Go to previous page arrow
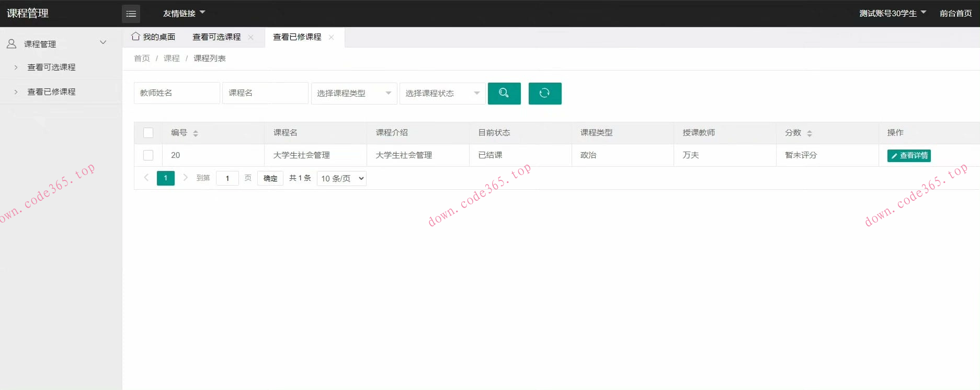Viewport: 980px width, 390px height. [146, 178]
